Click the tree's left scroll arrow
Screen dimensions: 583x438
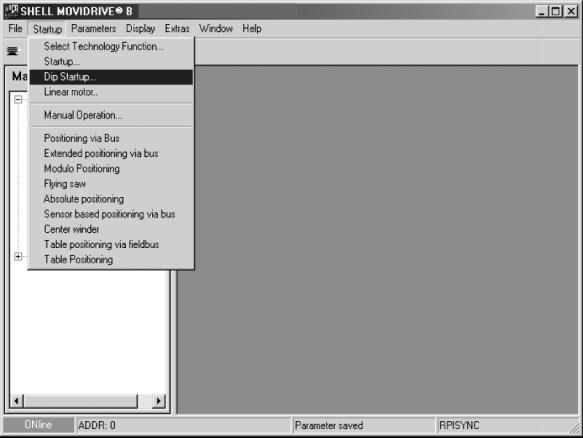pyautogui.click(x=16, y=401)
